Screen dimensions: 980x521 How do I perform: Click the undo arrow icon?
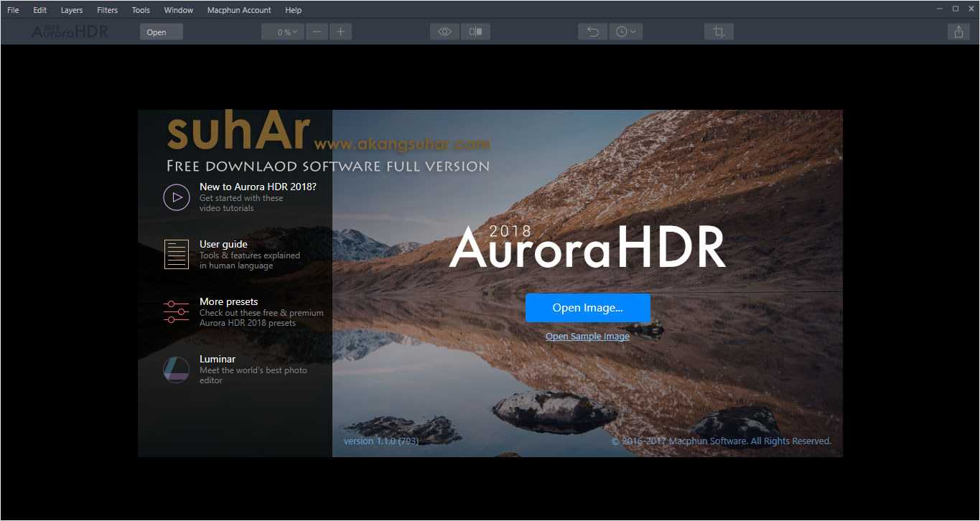[x=593, y=32]
